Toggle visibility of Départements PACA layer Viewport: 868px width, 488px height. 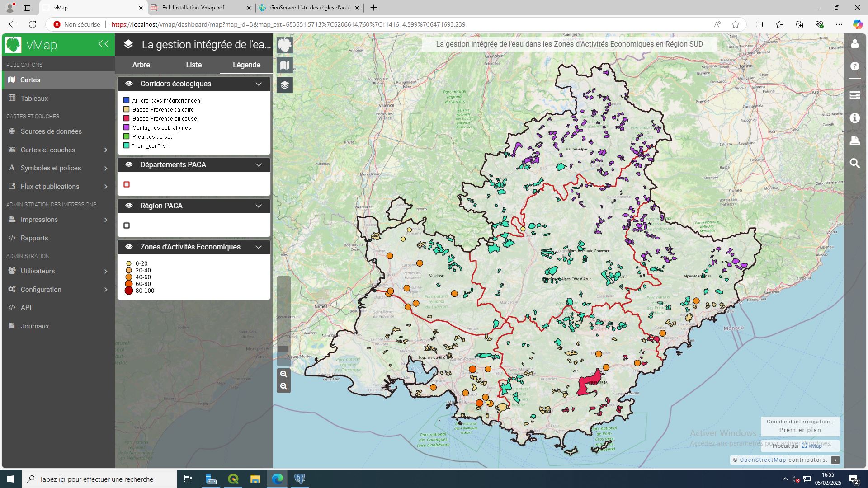129,164
